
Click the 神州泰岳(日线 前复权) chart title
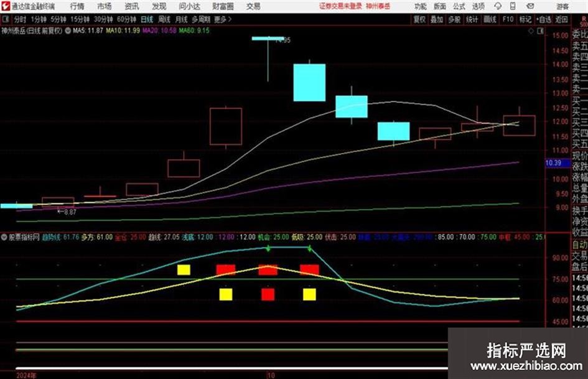(32, 30)
